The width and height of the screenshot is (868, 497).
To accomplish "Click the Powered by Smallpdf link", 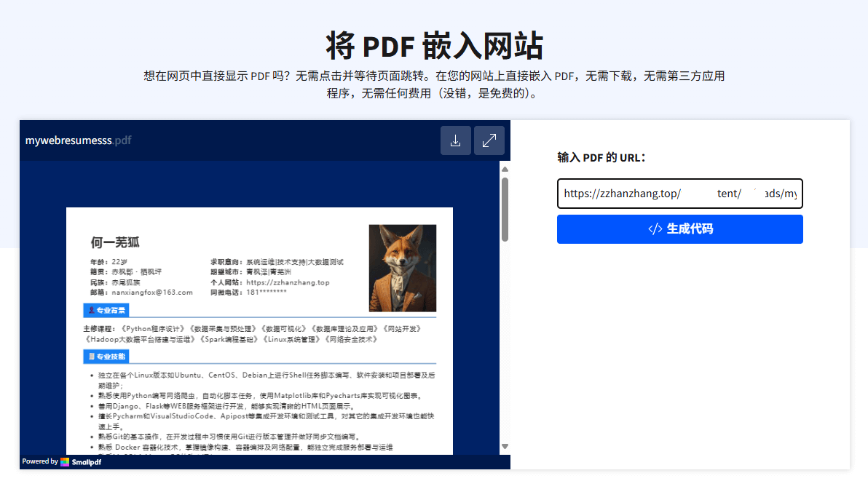I will pos(61,462).
